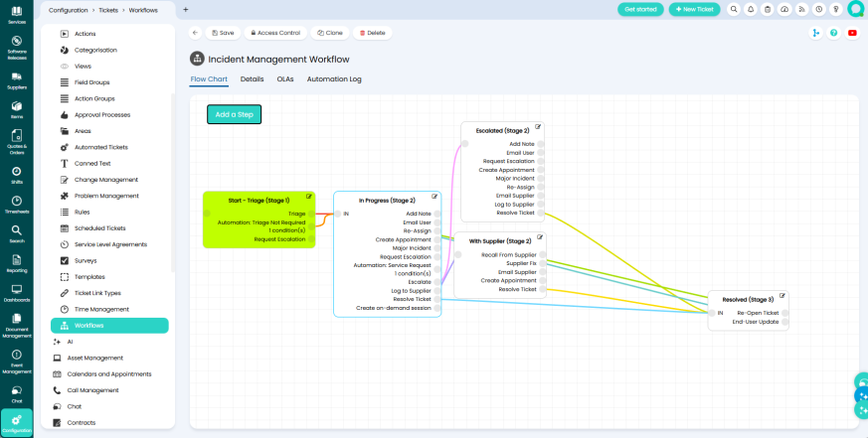Click Resolve Ticket connector in Escalated step
Screen dimensions: 868x438
pyautogui.click(x=541, y=213)
